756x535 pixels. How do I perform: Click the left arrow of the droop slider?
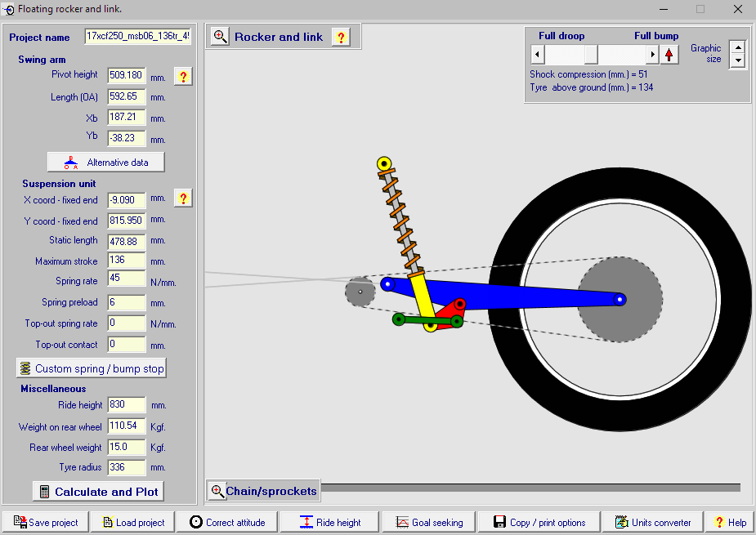(x=537, y=55)
